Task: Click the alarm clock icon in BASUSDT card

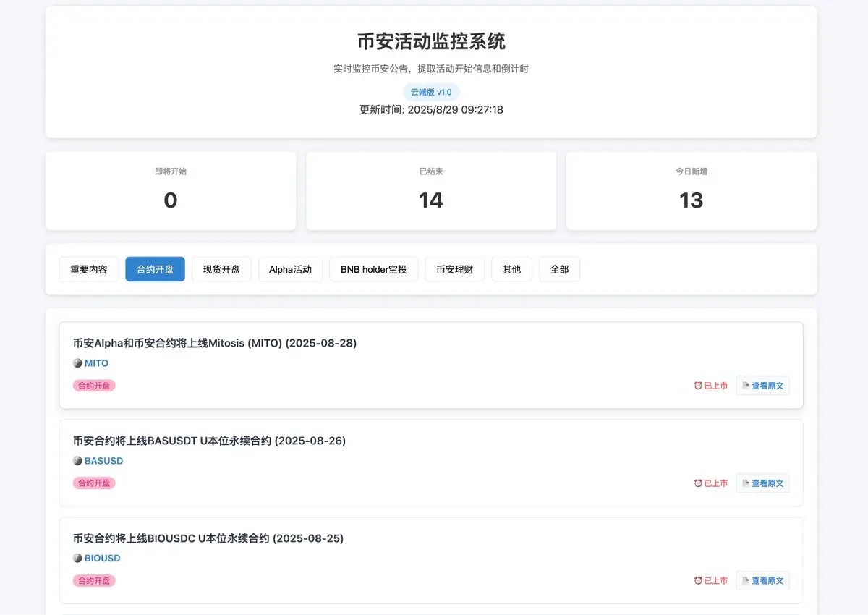Action: coord(698,483)
